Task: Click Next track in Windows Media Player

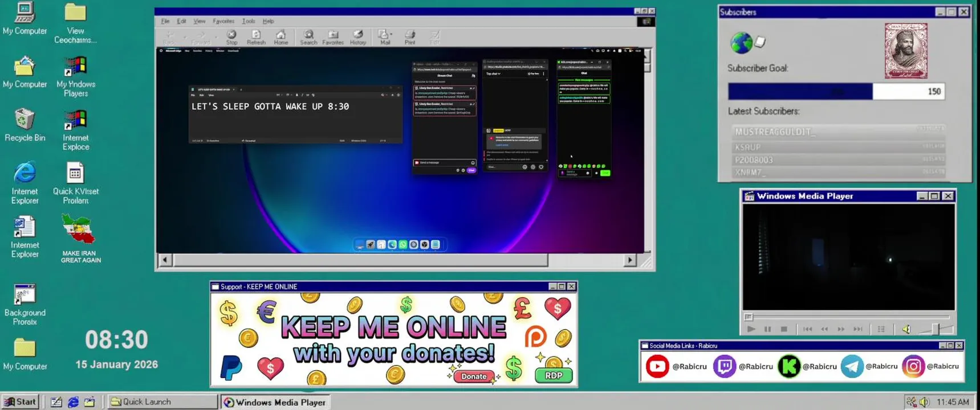Action: [x=858, y=329]
